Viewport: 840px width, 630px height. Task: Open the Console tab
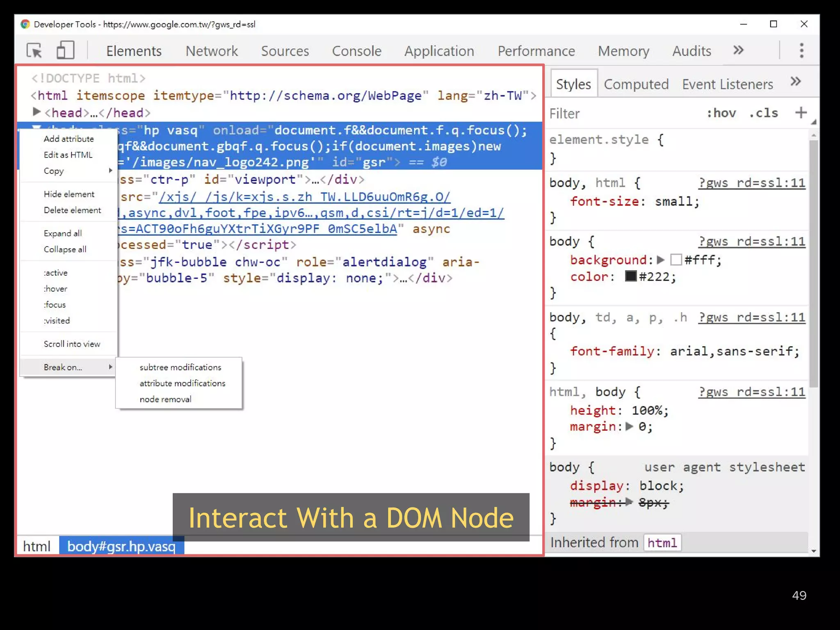(x=356, y=51)
